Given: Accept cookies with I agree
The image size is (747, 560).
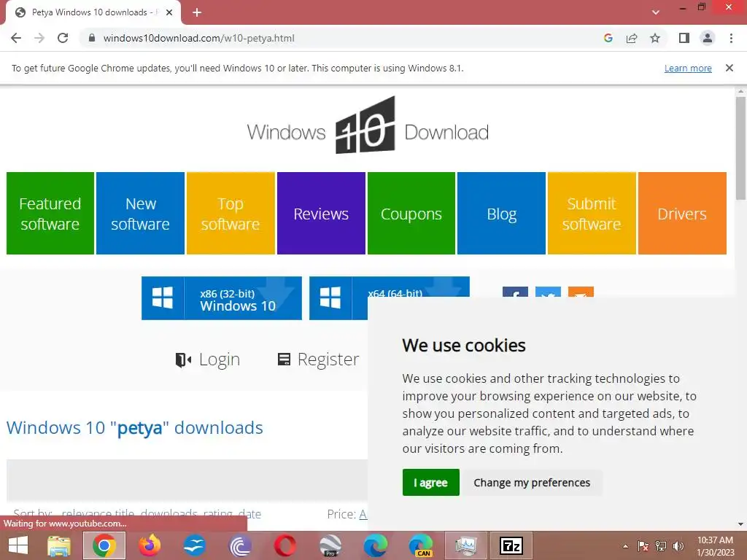Looking at the screenshot, I should 430,483.
